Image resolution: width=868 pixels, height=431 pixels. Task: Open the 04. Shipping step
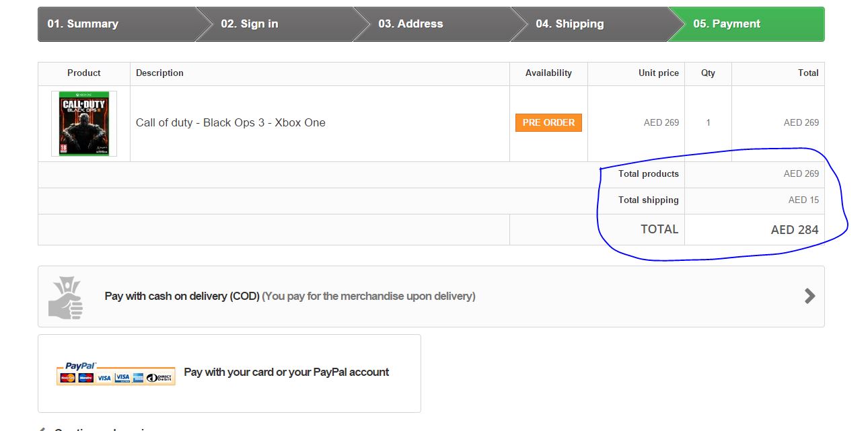point(569,24)
